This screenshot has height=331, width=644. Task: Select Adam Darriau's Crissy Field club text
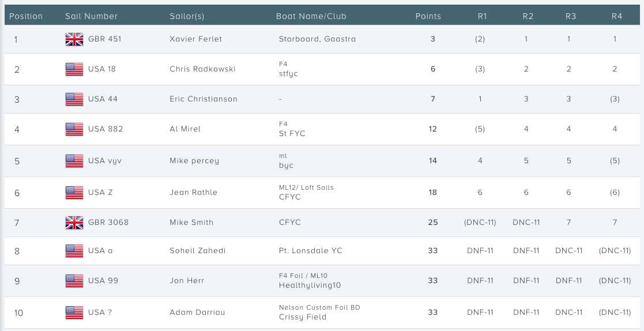point(303,317)
